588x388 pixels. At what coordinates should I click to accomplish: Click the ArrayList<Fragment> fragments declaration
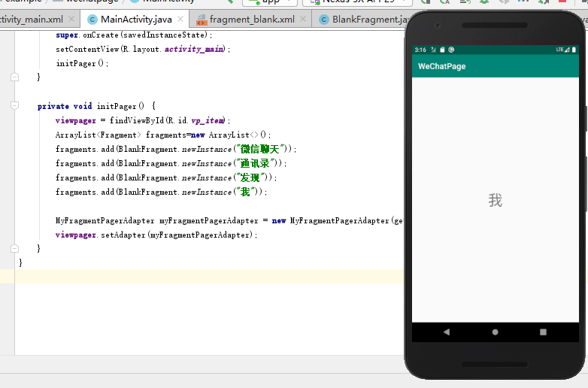point(162,135)
